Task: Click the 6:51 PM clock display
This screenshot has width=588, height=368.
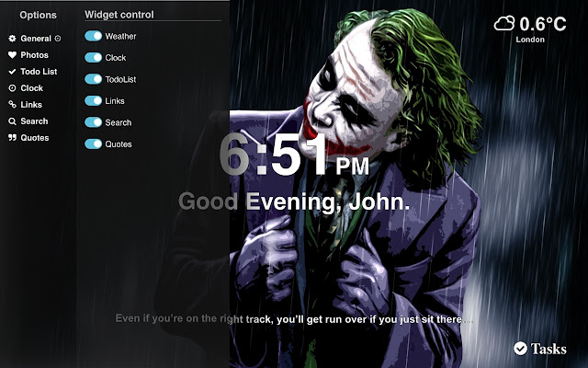Action: [x=294, y=155]
